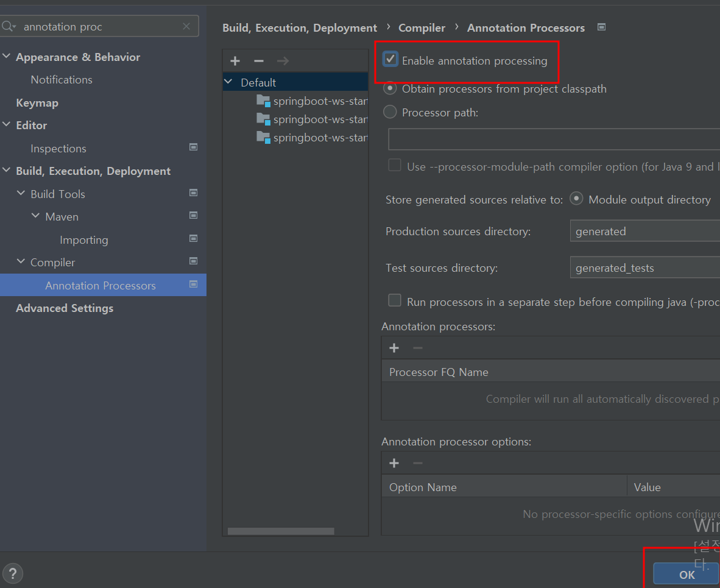Click add annotation processor plus icon

(x=394, y=348)
